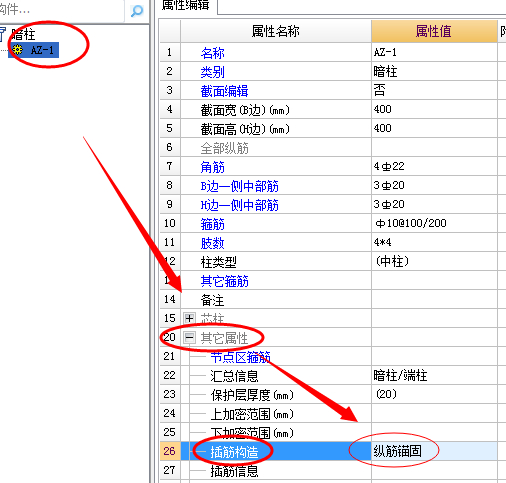Click the search magnifier icon
The width and height of the screenshot is (506, 483).
pos(137,11)
